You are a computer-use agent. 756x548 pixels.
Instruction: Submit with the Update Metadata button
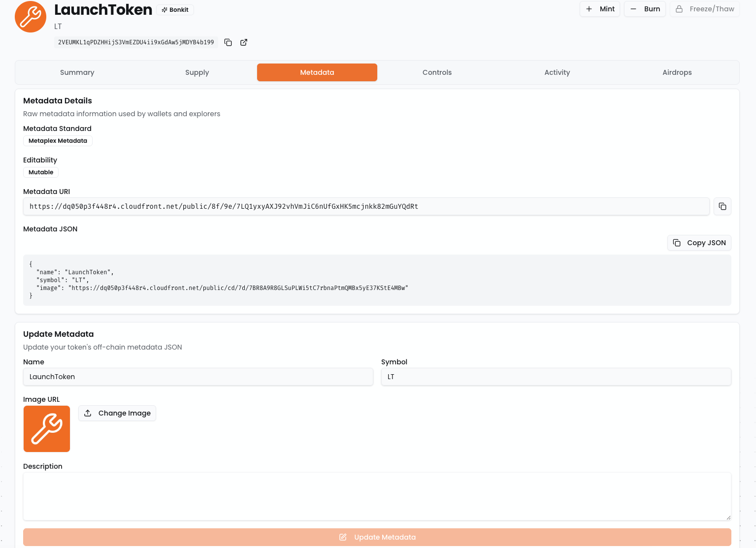coord(377,537)
